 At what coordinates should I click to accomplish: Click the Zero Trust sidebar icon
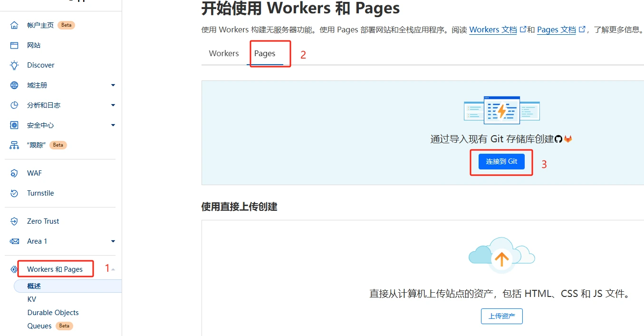14,221
